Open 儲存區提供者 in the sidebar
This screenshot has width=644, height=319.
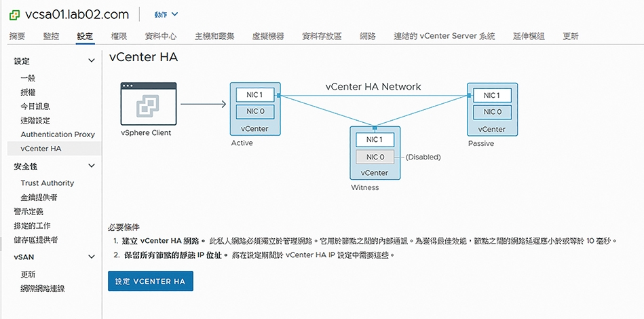36,240
